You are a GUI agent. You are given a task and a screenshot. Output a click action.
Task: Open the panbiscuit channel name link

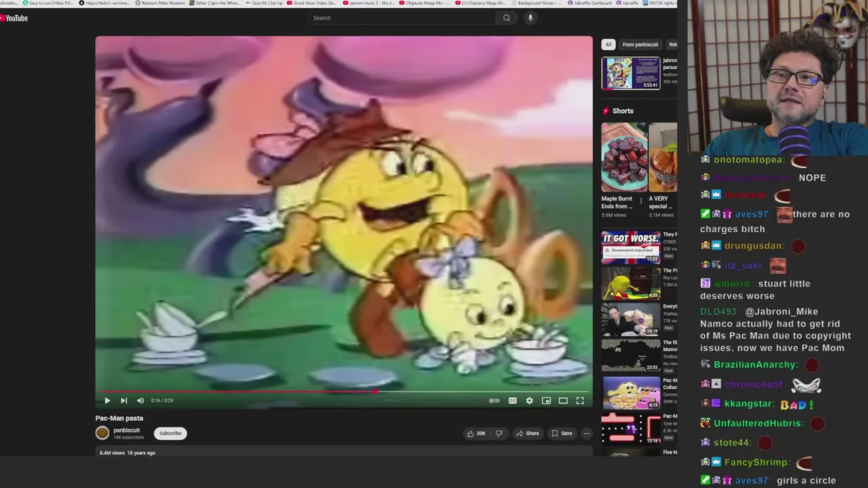click(127, 430)
